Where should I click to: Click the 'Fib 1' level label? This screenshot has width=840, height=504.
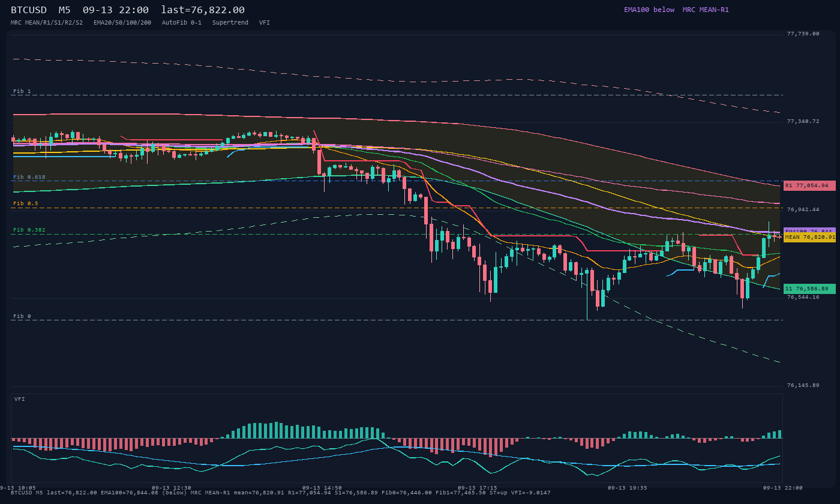(22, 91)
